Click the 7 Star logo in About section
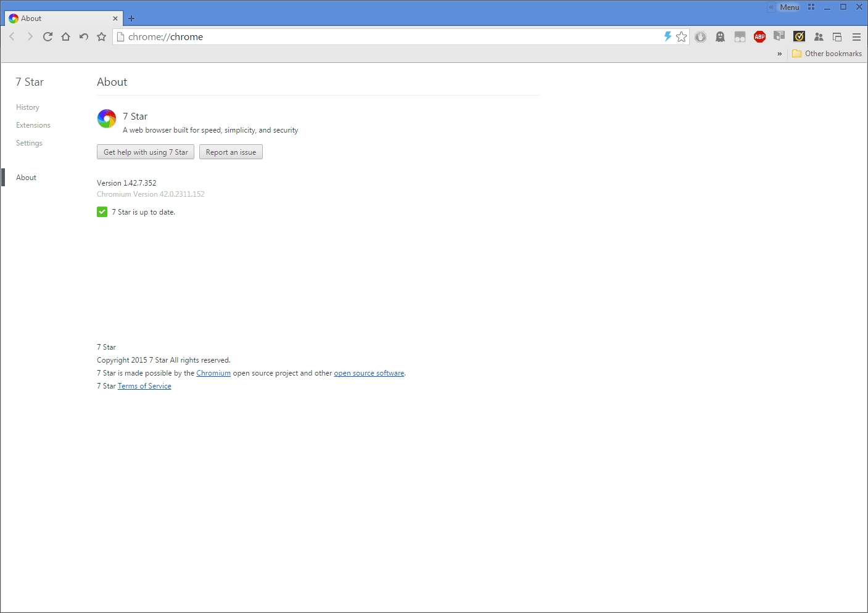868x613 pixels. click(107, 118)
